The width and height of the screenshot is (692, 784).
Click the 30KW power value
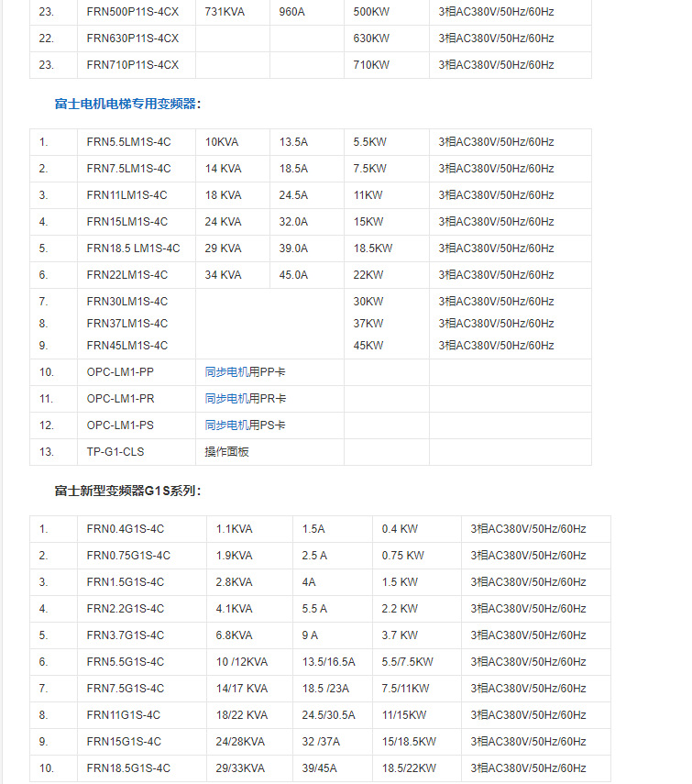(368, 302)
